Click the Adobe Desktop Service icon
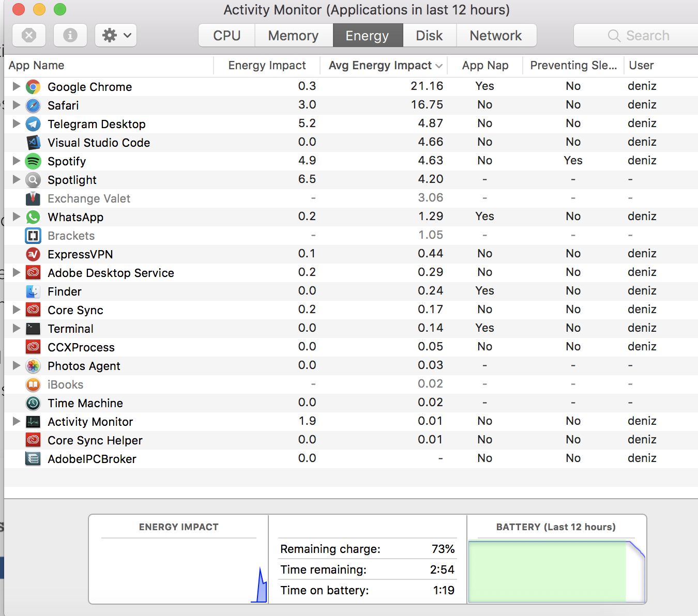 pyautogui.click(x=33, y=273)
